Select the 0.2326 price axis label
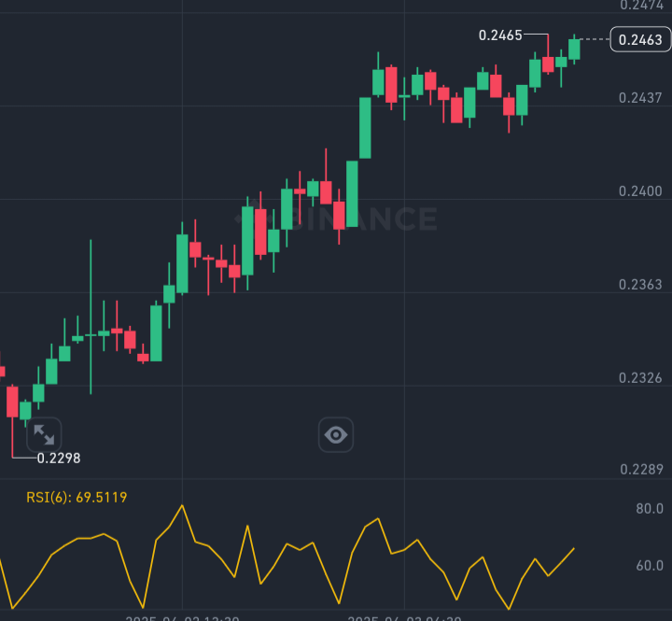672x621 pixels. pos(640,378)
